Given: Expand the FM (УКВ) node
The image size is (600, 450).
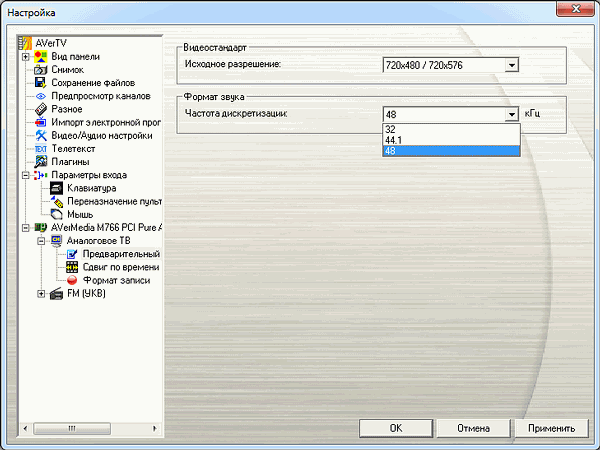Looking at the screenshot, I should coord(41,294).
